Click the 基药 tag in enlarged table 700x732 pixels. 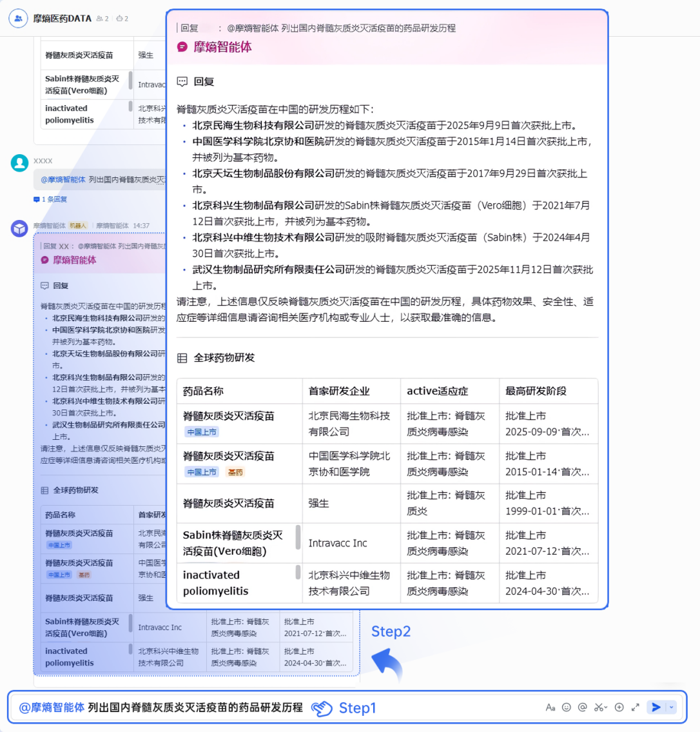235,472
